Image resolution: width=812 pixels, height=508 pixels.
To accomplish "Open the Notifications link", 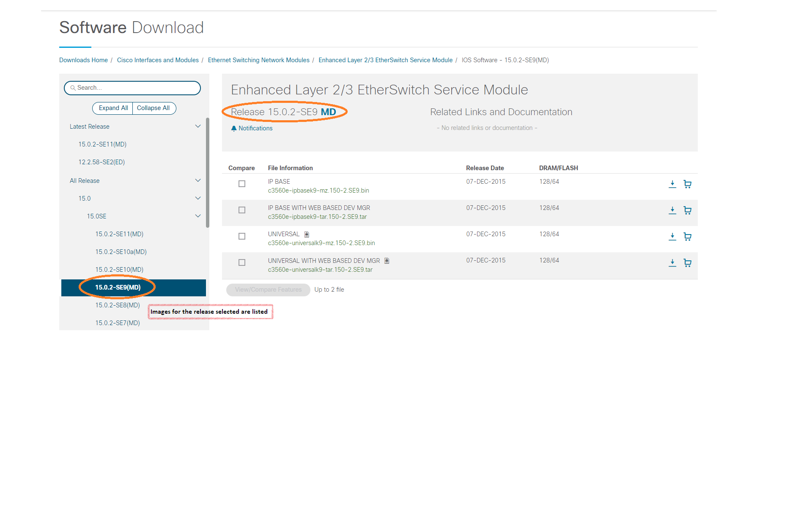I will click(x=255, y=128).
